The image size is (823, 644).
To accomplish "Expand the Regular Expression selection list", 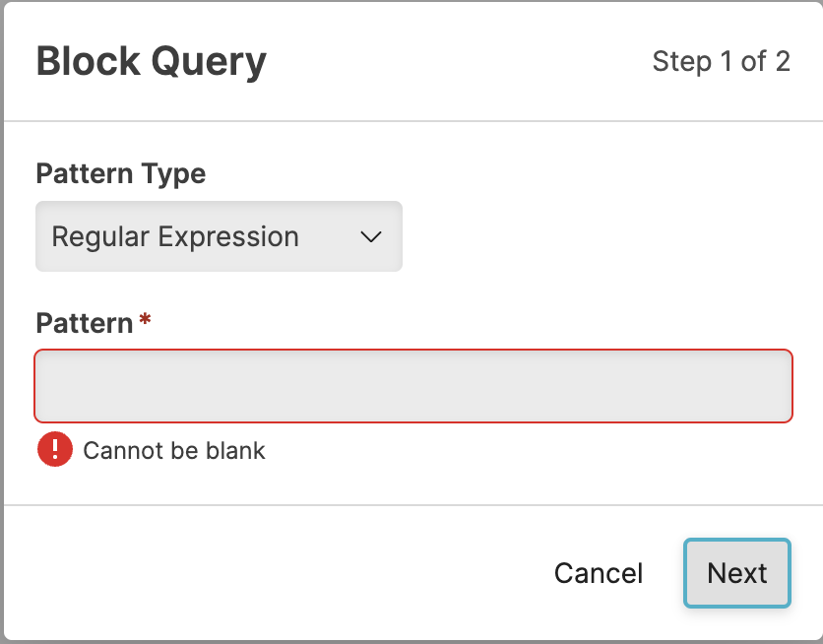I will (219, 236).
